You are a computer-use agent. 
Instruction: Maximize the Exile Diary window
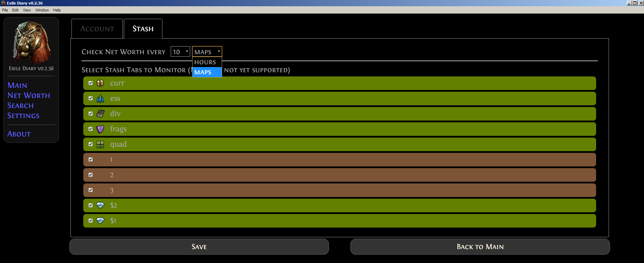[x=635, y=3]
